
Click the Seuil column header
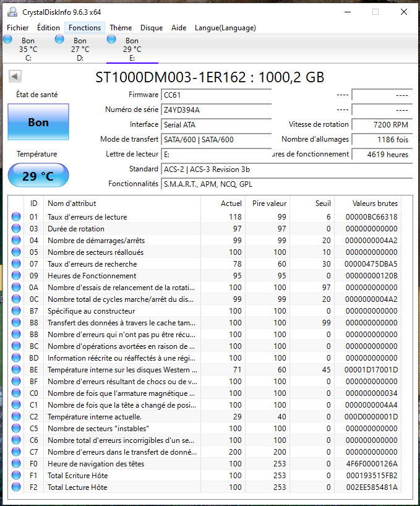click(312, 204)
